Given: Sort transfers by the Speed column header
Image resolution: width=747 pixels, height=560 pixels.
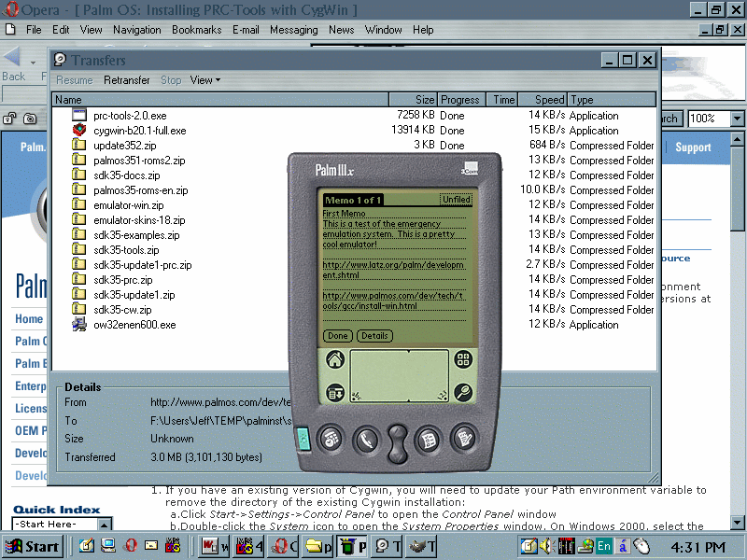Looking at the screenshot, I should (x=543, y=100).
